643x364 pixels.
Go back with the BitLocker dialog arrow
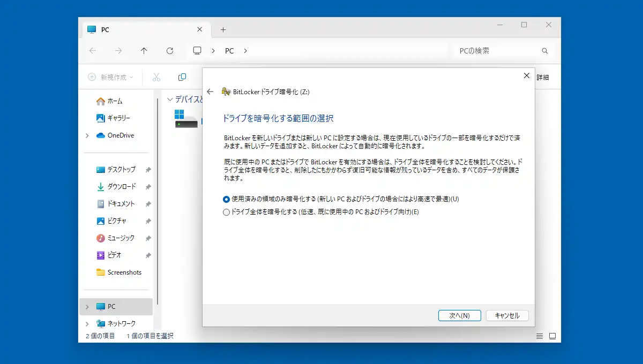(x=210, y=92)
